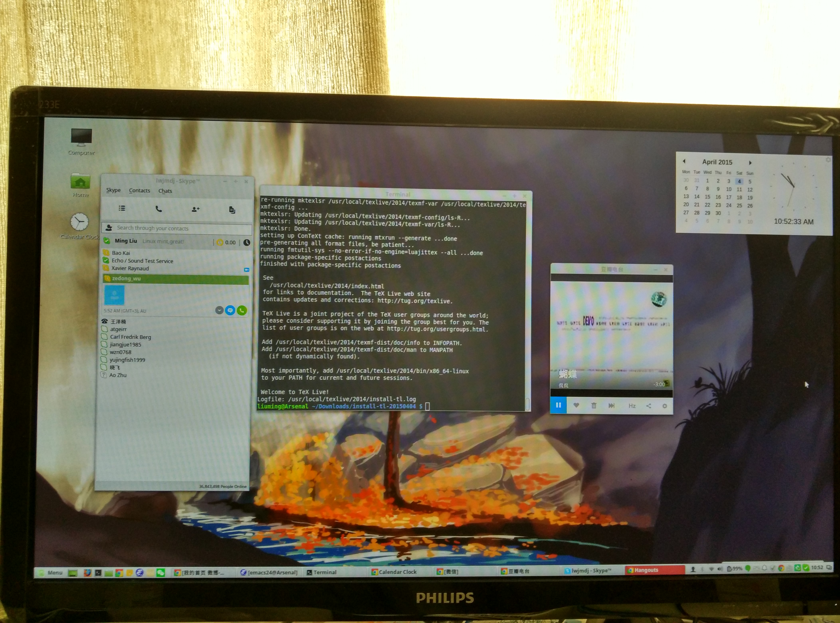840x623 pixels.
Task: Start a chat with zedong_wu via blue button
Action: pyautogui.click(x=230, y=310)
